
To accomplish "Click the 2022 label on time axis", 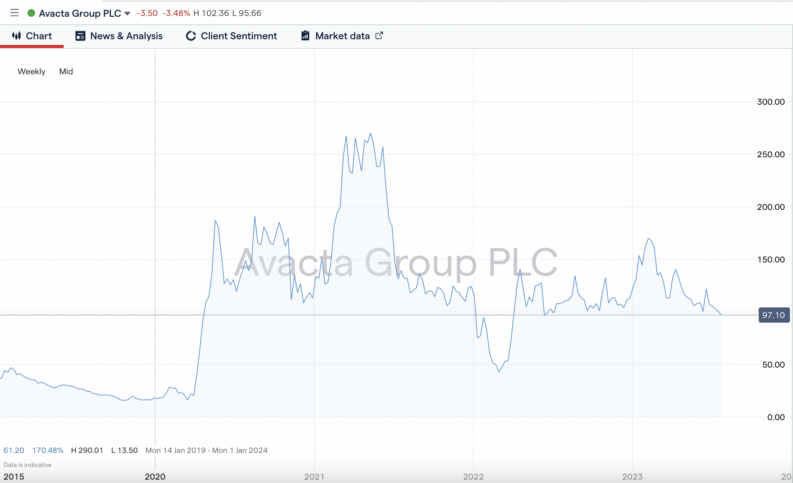I will [473, 477].
